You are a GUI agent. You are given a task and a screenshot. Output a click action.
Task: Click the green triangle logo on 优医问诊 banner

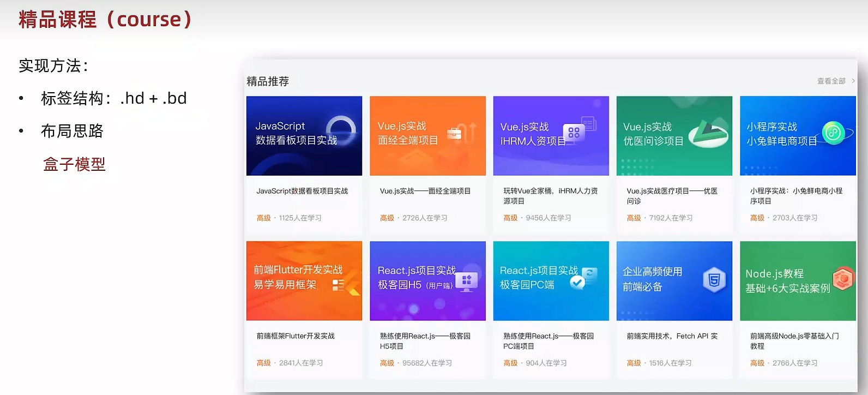[709, 134]
